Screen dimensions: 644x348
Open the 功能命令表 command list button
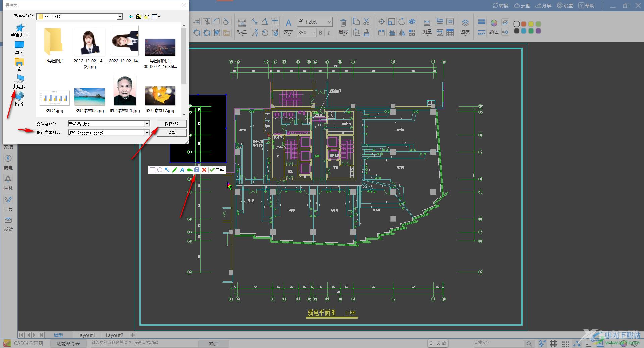(68, 344)
